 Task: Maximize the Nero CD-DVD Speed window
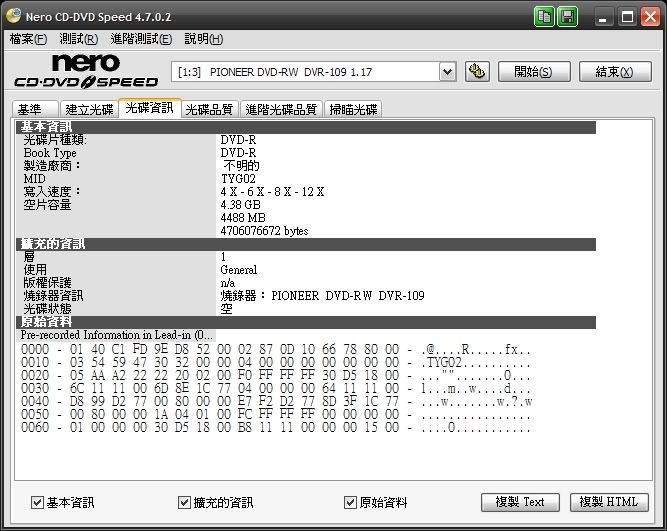(626, 16)
